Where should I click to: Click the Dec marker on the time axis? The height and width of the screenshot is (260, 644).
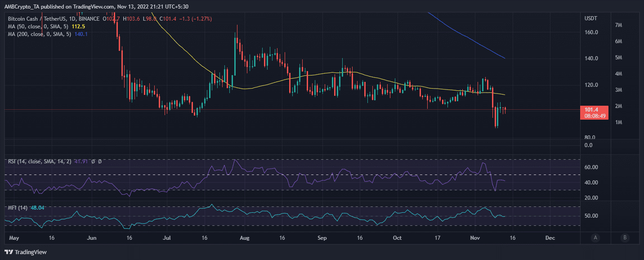tap(549, 238)
